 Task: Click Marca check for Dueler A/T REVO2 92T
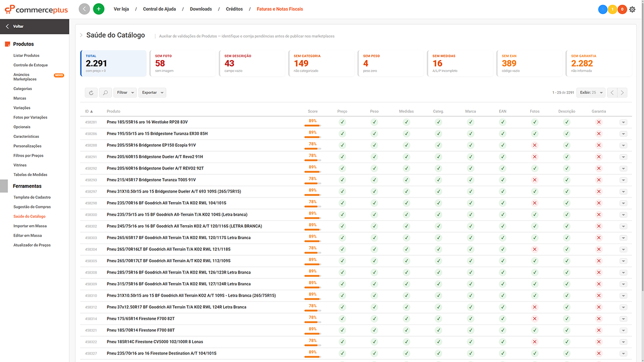coord(471,168)
